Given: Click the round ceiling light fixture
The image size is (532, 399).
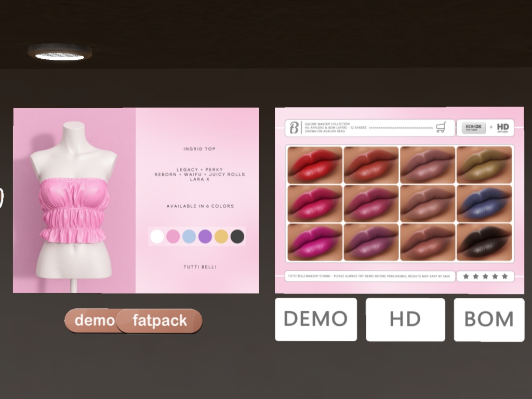Looking at the screenshot, I should point(59,53).
